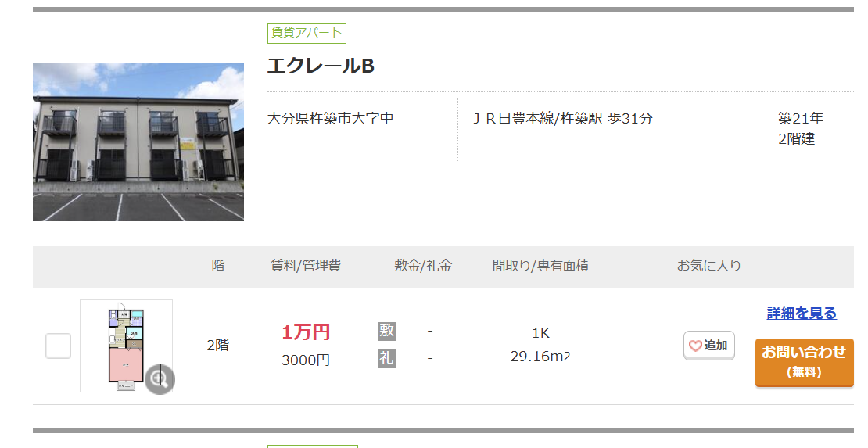Open the 詳細を見る details link
Screen dimensions: 868x448
pyautogui.click(x=802, y=313)
